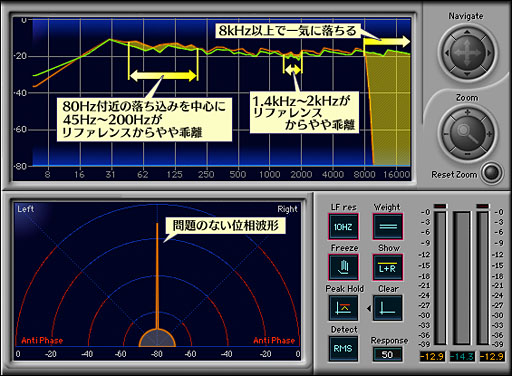
Task: Change the Detect RMS mode selector
Action: pyautogui.click(x=343, y=349)
